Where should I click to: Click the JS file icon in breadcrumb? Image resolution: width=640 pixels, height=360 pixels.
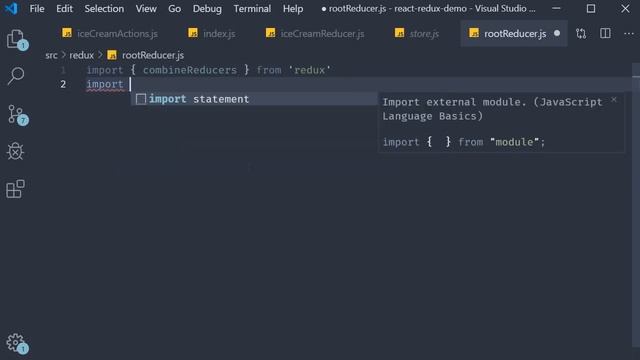[x=112, y=55]
